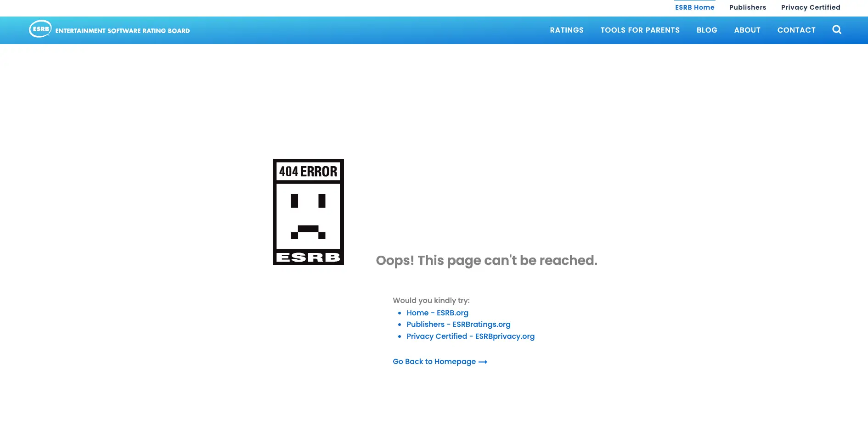Go to the BLOG navigation item
Viewport: 868px width, 443px height.
[x=706, y=30]
